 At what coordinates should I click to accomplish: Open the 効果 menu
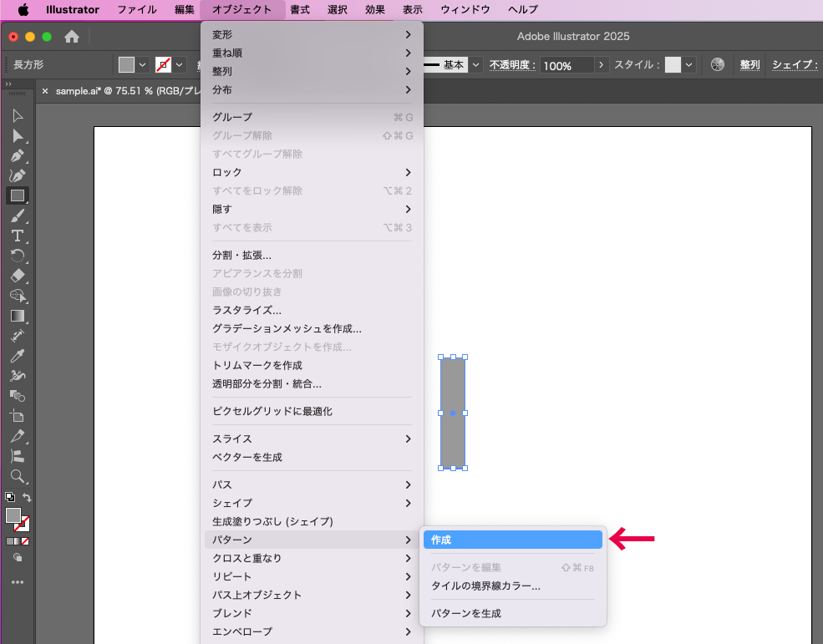pos(375,9)
